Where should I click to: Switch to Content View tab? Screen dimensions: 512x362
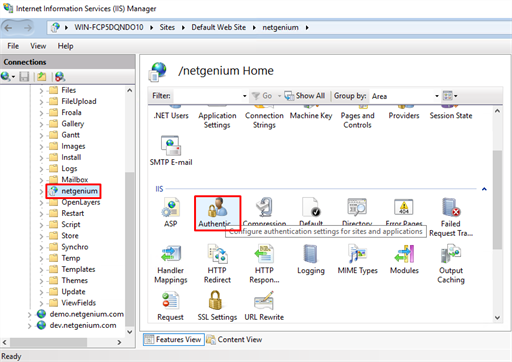coord(234,339)
